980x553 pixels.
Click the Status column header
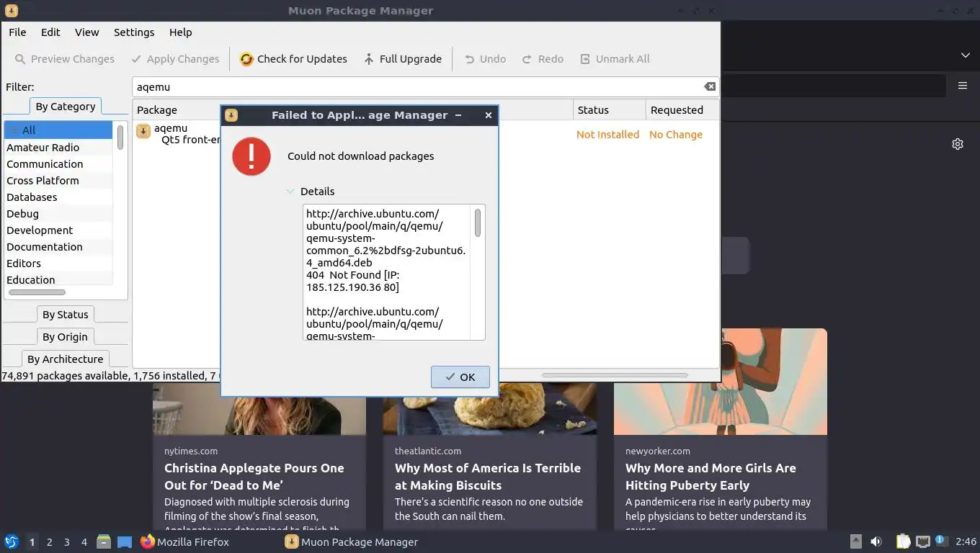[609, 110]
